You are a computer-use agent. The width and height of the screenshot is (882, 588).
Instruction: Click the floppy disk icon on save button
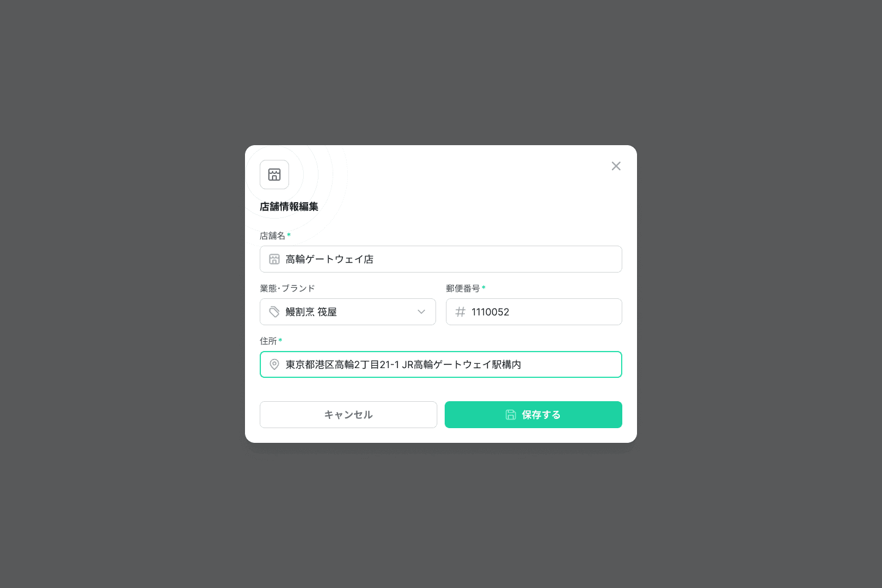511,415
